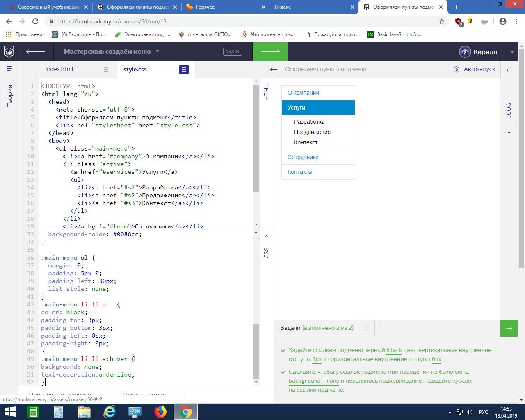Go to previous task with left arrow

pos(35,51)
